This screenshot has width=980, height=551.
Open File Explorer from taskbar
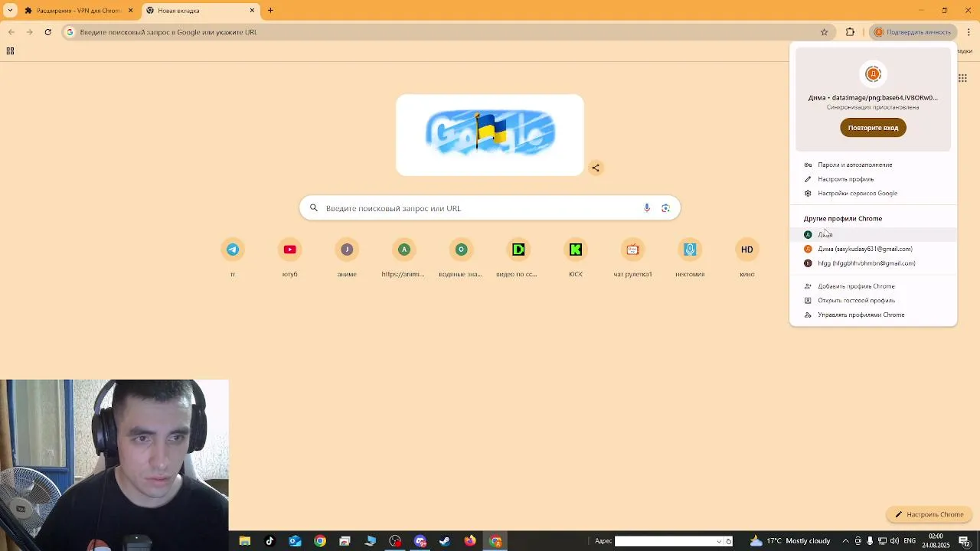tap(245, 541)
